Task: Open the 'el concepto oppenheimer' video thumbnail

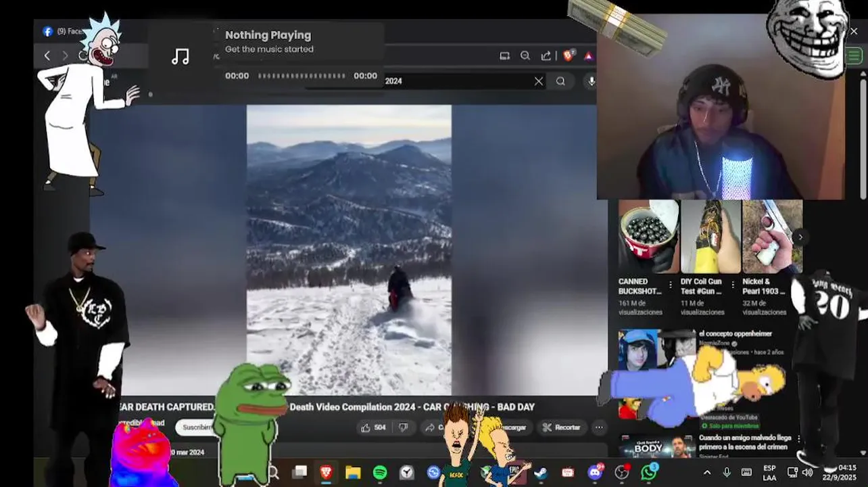Action: [x=656, y=350]
